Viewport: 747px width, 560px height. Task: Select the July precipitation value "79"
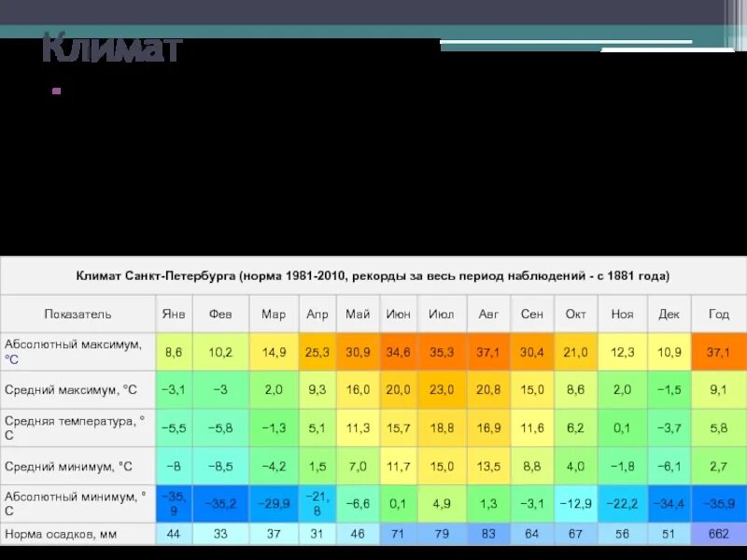tap(442, 534)
